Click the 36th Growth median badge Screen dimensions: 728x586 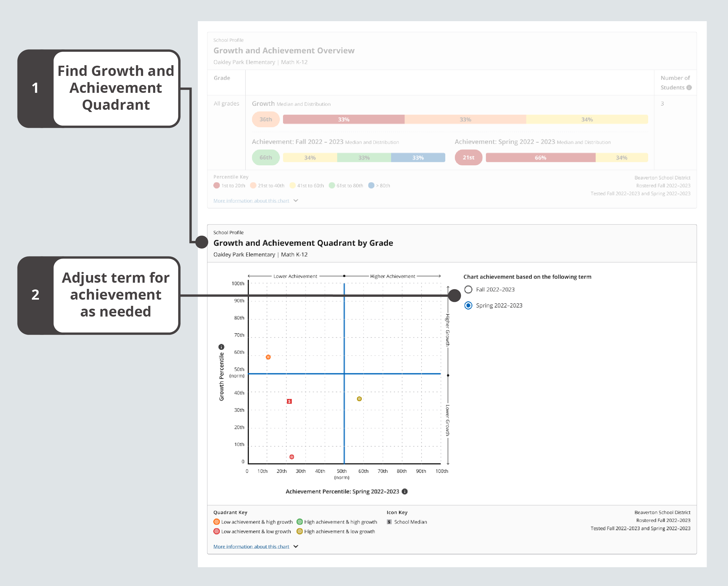266,119
